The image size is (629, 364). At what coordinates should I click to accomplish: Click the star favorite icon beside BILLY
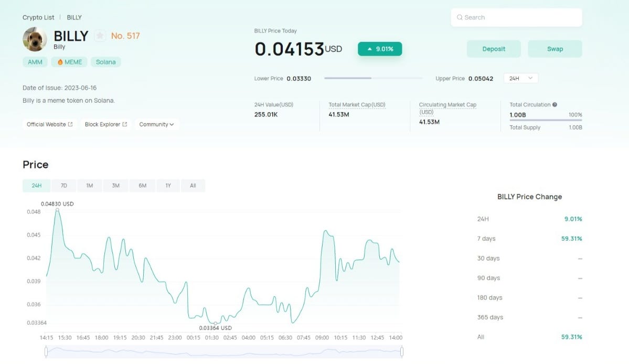point(100,36)
